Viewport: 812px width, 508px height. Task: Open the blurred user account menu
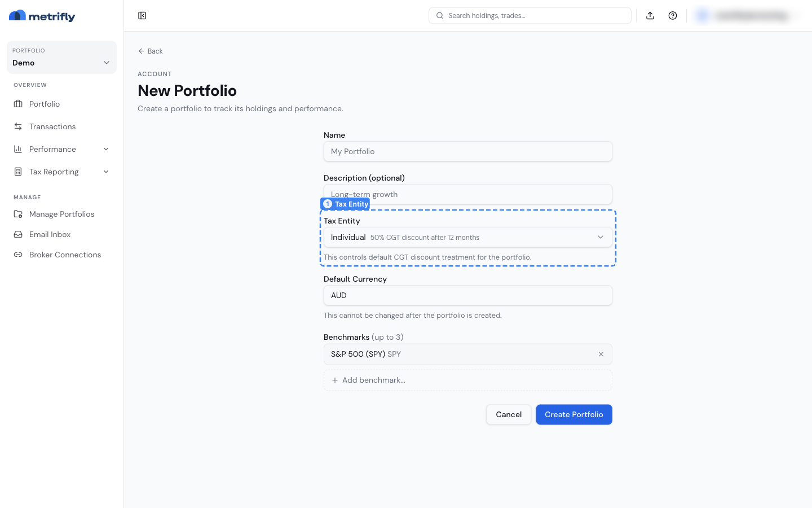click(x=747, y=16)
